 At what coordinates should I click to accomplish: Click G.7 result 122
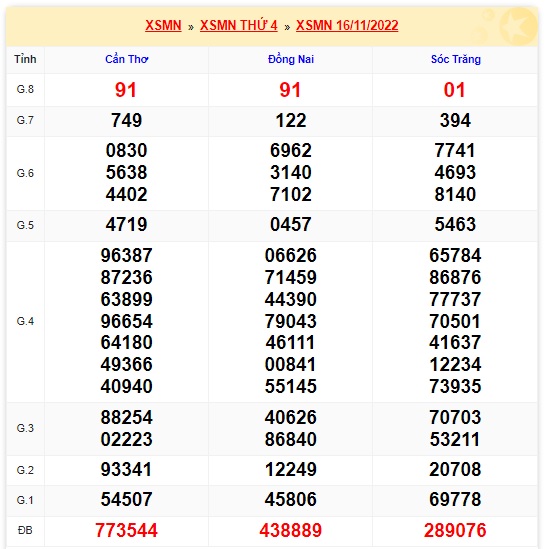coord(291,120)
